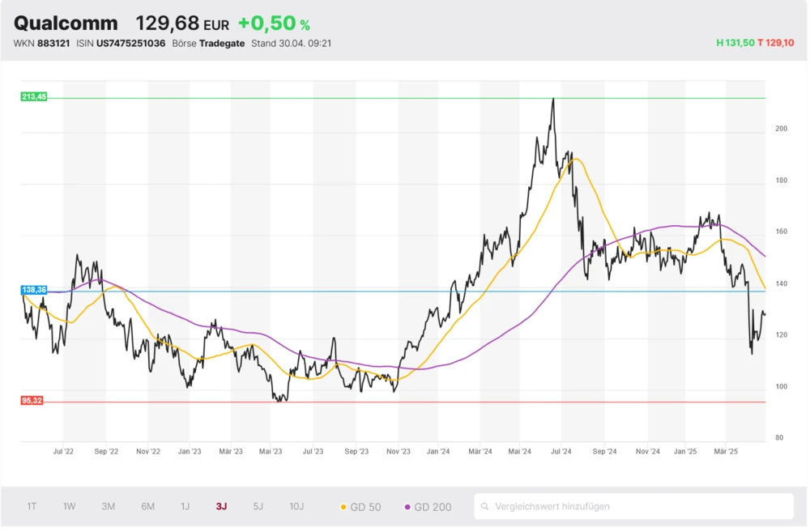
Task: Open the 5J chart period
Action: [x=258, y=507]
